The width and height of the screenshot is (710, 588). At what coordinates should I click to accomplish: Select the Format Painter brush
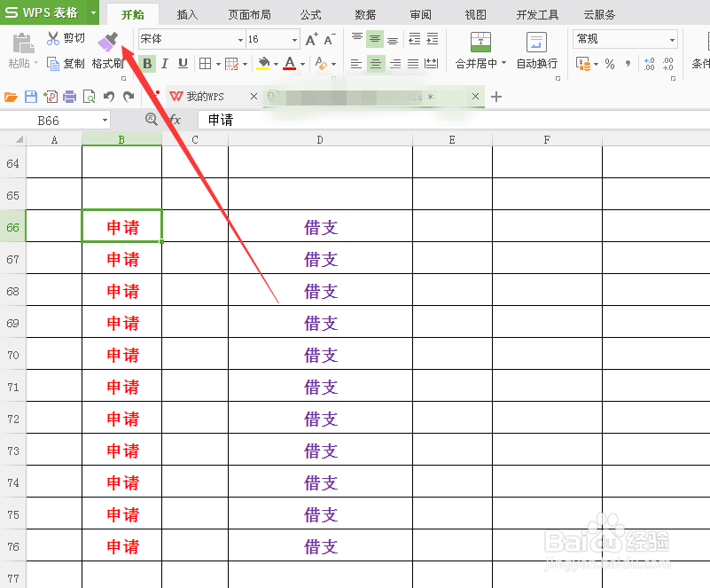pyautogui.click(x=108, y=42)
